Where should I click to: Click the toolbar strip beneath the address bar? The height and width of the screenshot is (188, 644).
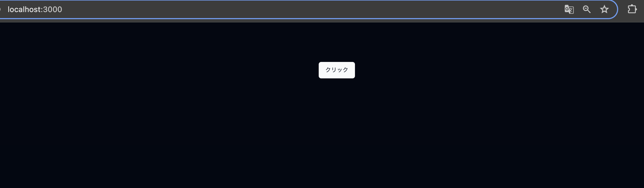point(322,21)
